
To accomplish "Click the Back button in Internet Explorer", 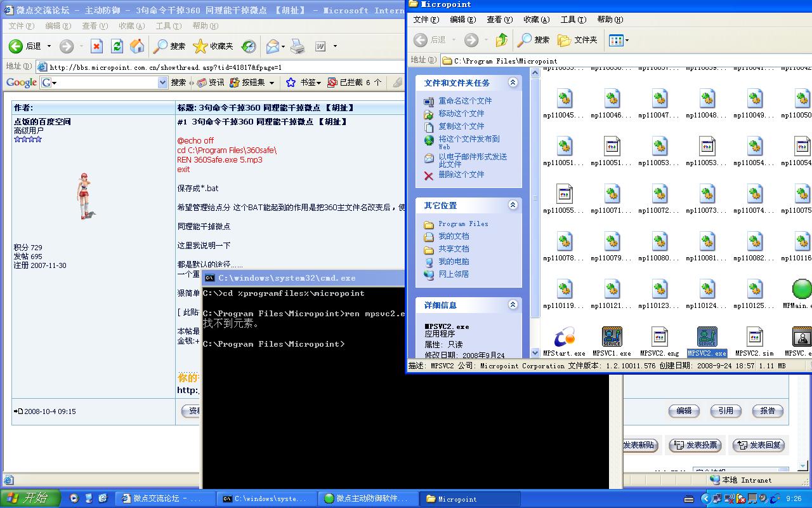I will tap(25, 46).
